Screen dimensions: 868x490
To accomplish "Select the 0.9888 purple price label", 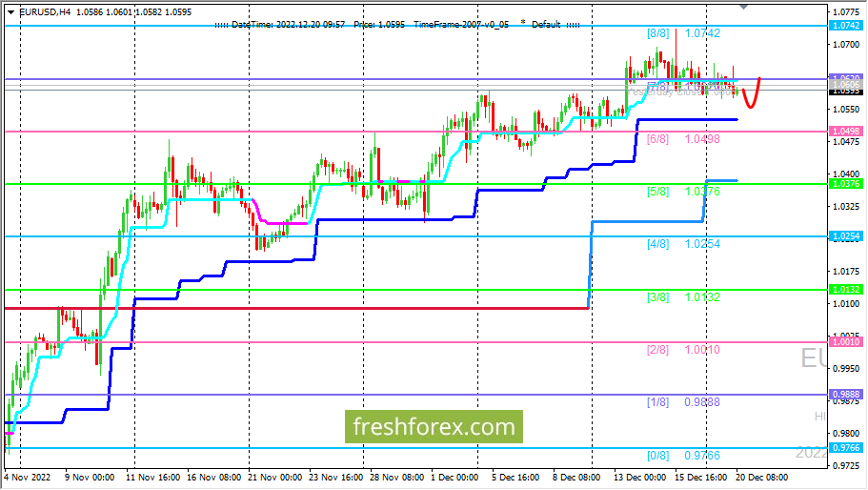I will click(x=846, y=395).
